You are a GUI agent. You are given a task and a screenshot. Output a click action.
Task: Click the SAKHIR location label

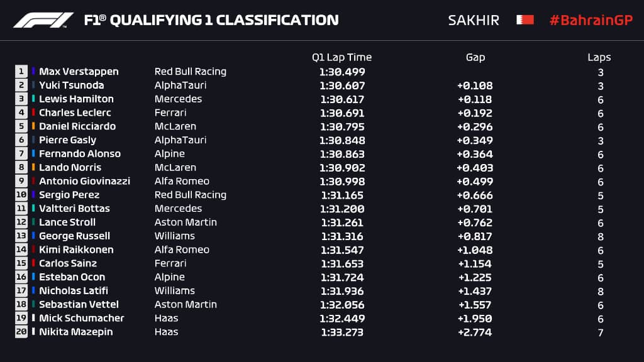click(474, 20)
